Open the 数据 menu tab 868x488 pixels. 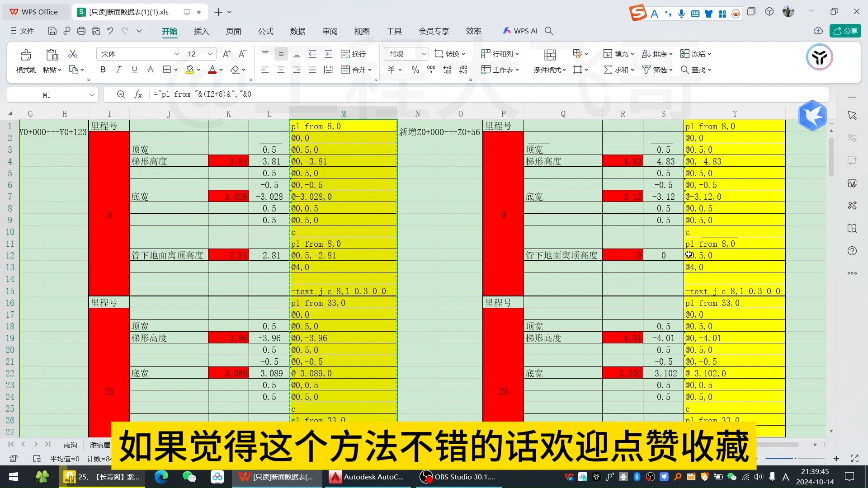tap(297, 31)
